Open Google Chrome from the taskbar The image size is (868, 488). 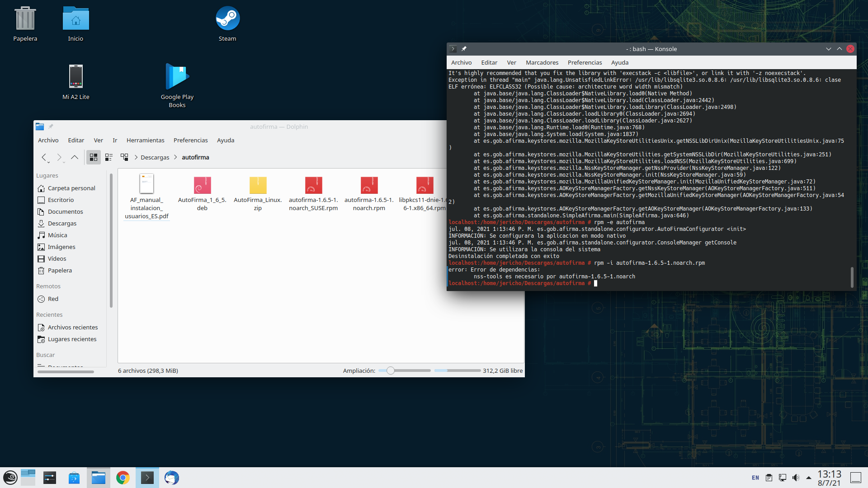[123, 478]
